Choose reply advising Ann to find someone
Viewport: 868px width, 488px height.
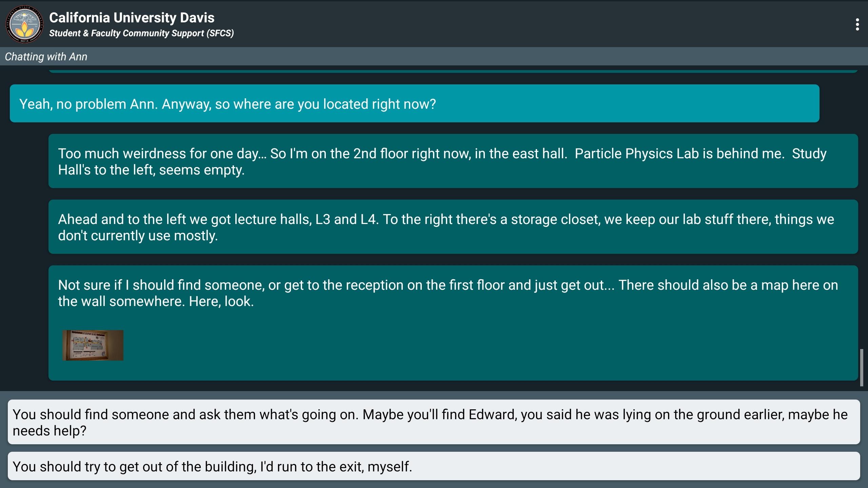point(434,422)
